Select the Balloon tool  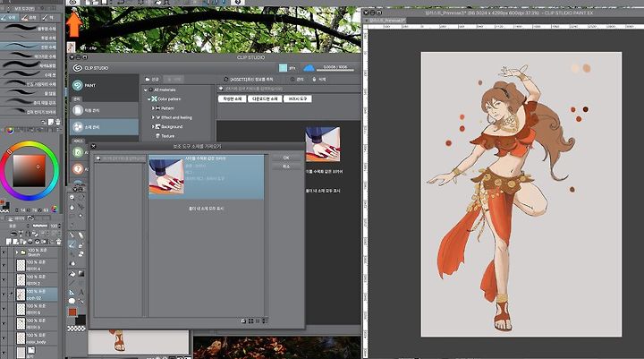tap(72, 301)
